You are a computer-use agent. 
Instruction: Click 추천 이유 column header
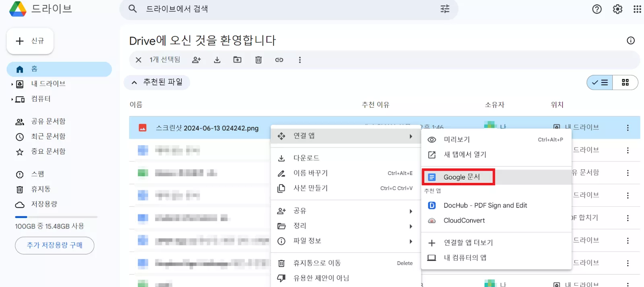tap(376, 105)
